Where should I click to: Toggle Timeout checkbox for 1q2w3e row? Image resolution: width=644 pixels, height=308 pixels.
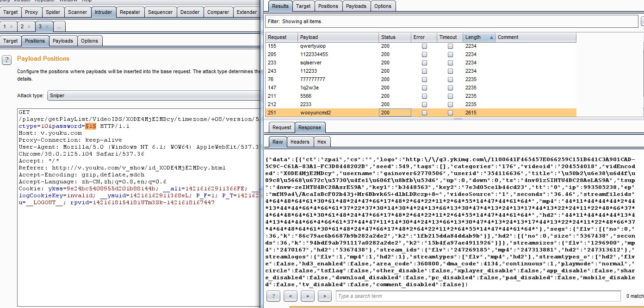pos(450,88)
